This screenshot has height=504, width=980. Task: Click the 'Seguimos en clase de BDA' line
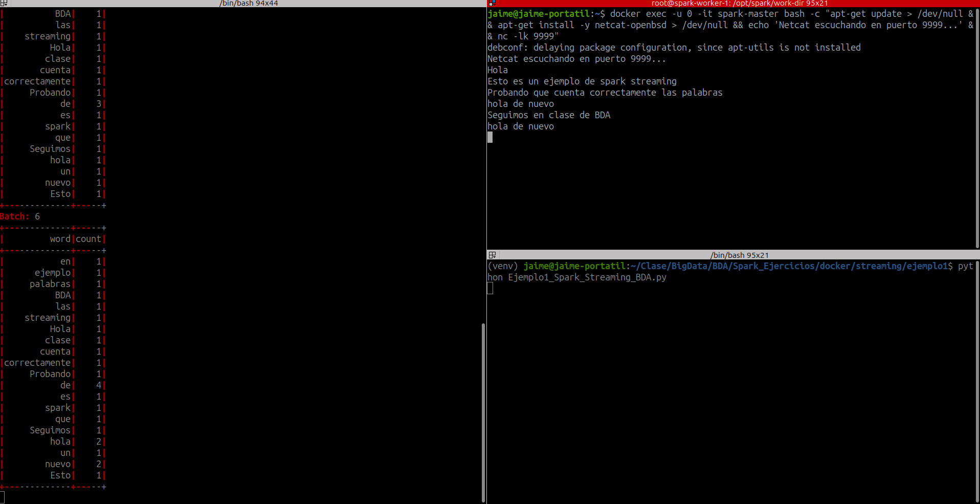point(549,115)
